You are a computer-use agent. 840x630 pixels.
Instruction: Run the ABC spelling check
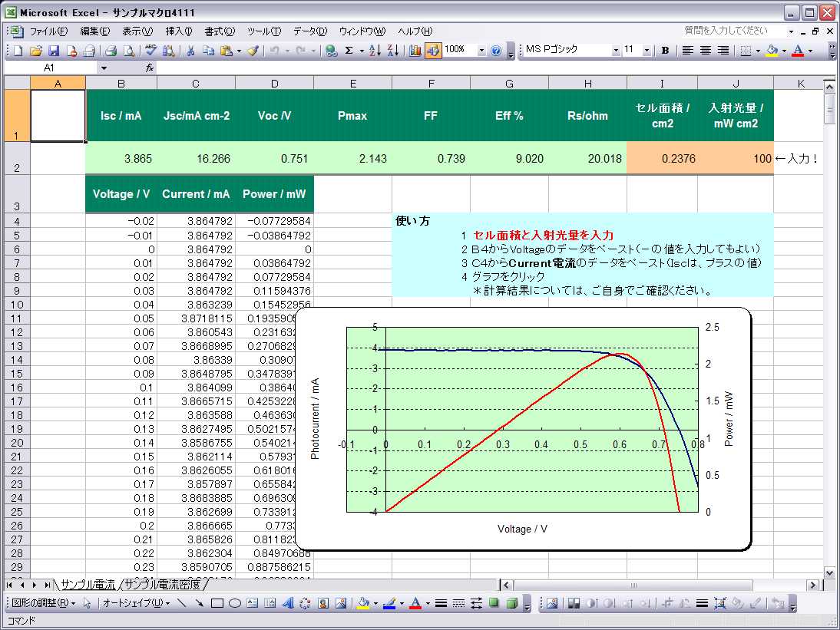pyautogui.click(x=150, y=51)
